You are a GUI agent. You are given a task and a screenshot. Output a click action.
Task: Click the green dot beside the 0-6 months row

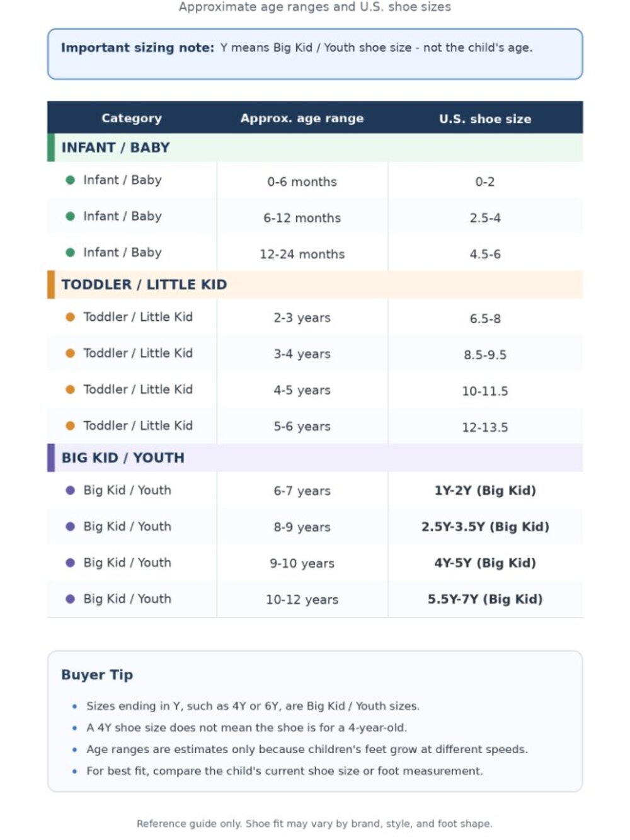pos(71,180)
